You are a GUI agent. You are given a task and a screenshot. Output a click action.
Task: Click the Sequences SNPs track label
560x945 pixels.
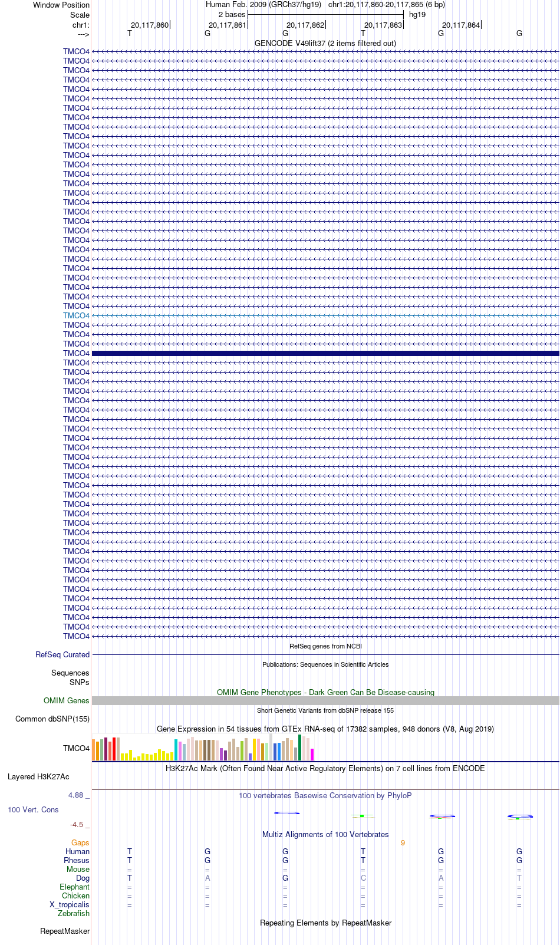pyautogui.click(x=70, y=677)
